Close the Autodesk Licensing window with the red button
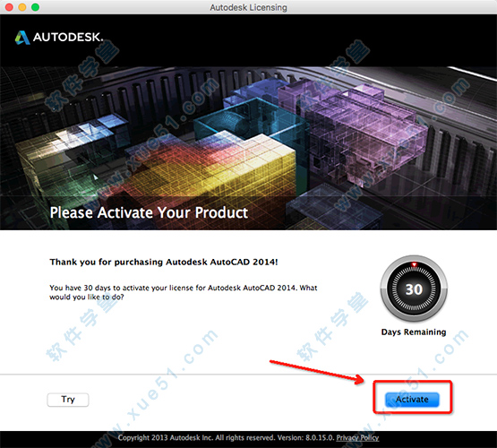The image size is (497, 448). [9, 7]
